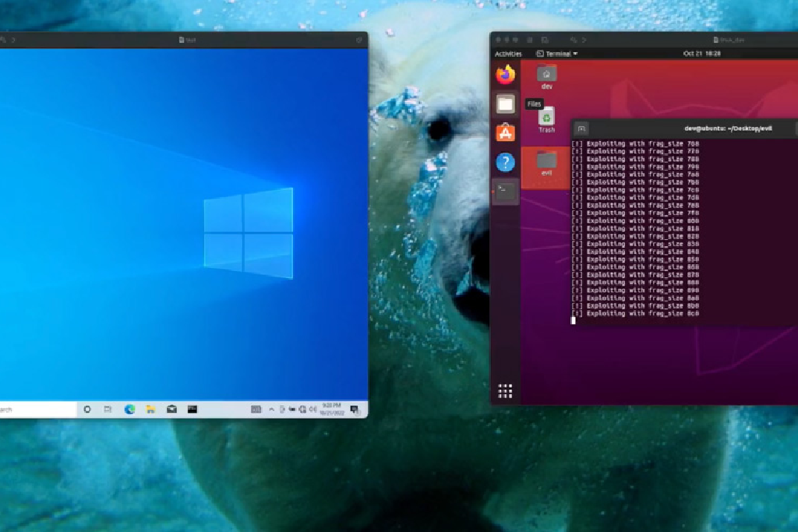Viewport: 798px width, 532px height.
Task: Open the Windows notification center icon
Action: pyautogui.click(x=355, y=410)
